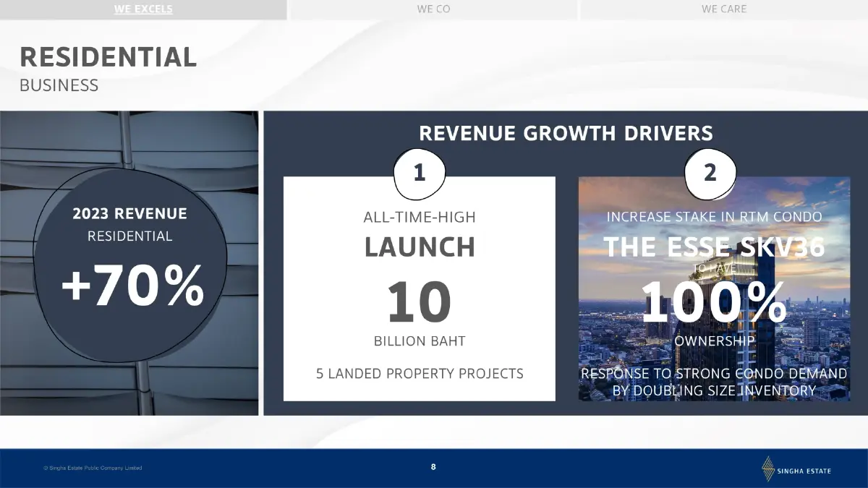Image resolution: width=868 pixels, height=488 pixels.
Task: Select the number 2 circle badge
Action: point(710,174)
